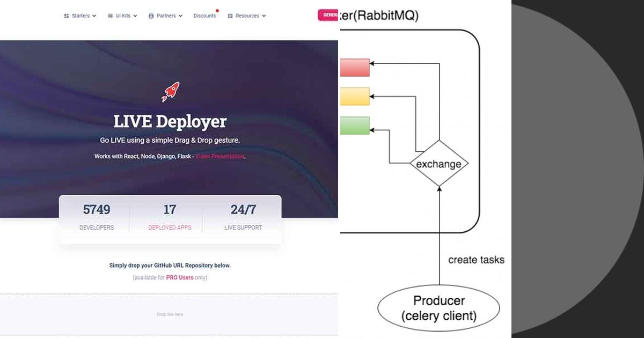The image size is (644, 338).
Task: Click the yellow queue box in diagram
Action: tap(355, 97)
